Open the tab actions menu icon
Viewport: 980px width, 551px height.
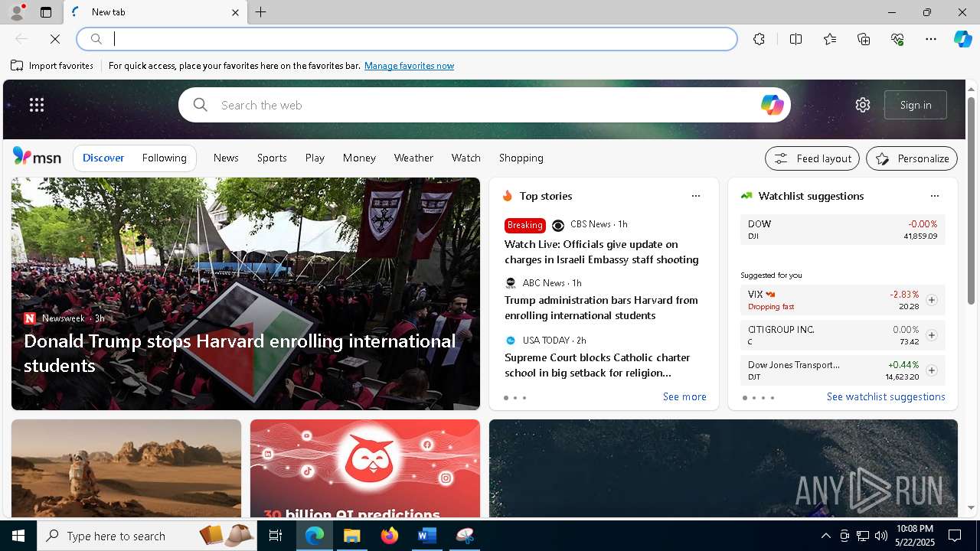coord(46,12)
